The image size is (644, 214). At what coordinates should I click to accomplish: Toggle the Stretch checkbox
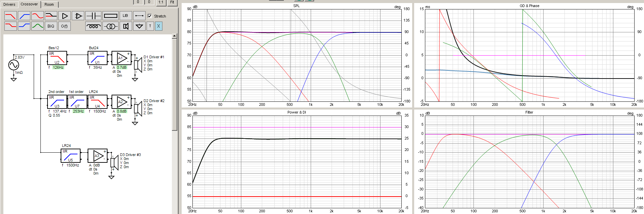point(150,16)
